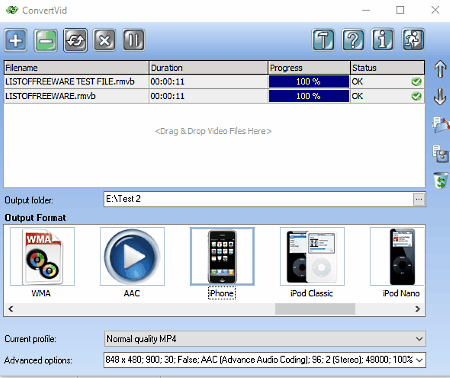This screenshot has width=450, height=378.
Task: Open settings with the hammer icon
Action: tap(323, 40)
